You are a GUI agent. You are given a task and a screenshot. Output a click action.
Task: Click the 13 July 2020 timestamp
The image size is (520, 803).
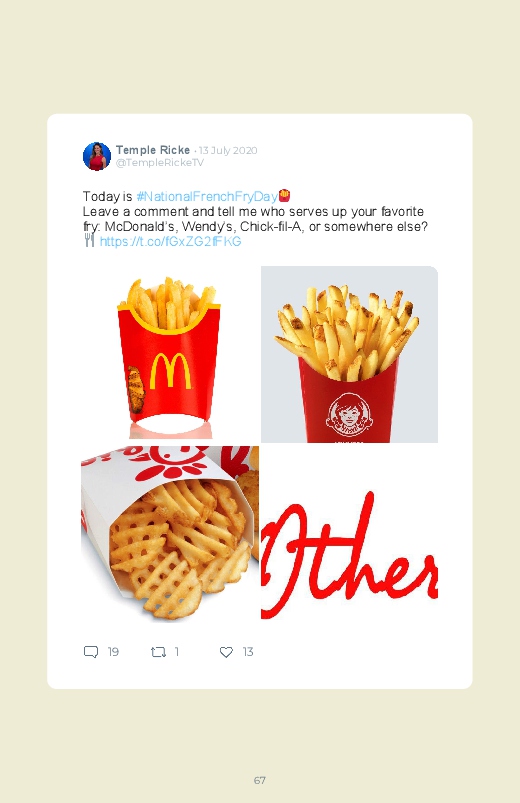228,151
